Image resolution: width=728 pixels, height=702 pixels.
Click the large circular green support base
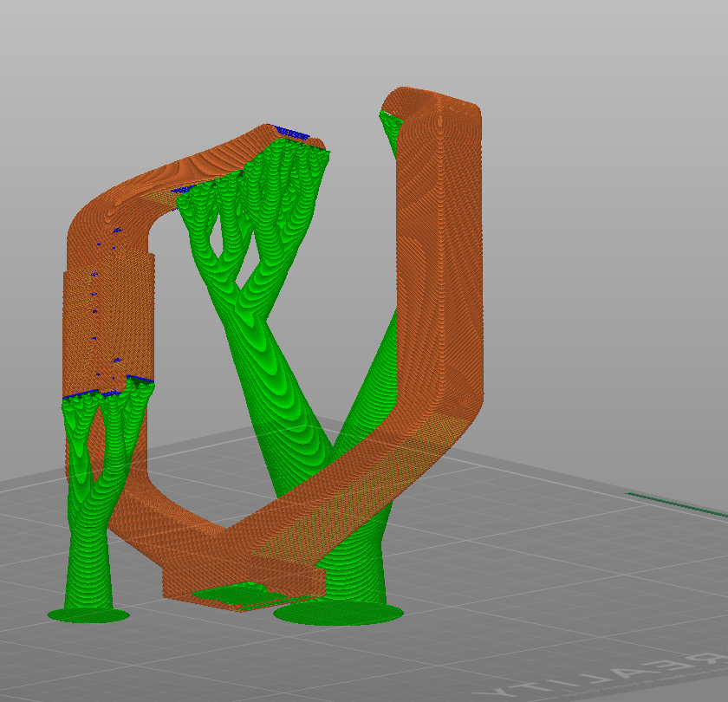(x=338, y=614)
